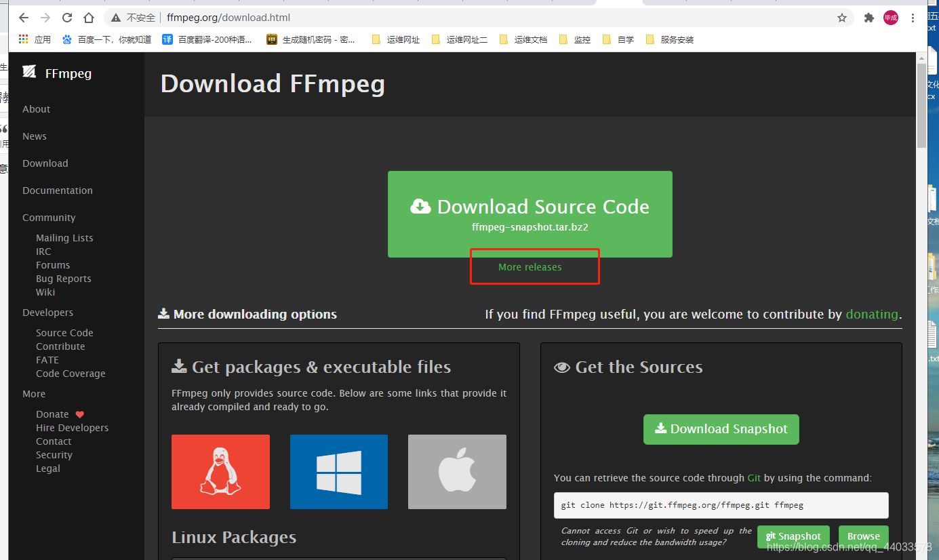Image resolution: width=939 pixels, height=560 pixels.
Task: Open the user profile avatar
Action: 891,18
